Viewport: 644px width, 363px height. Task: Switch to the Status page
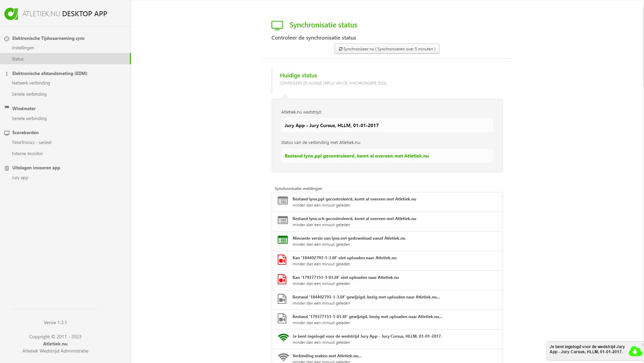(x=18, y=59)
